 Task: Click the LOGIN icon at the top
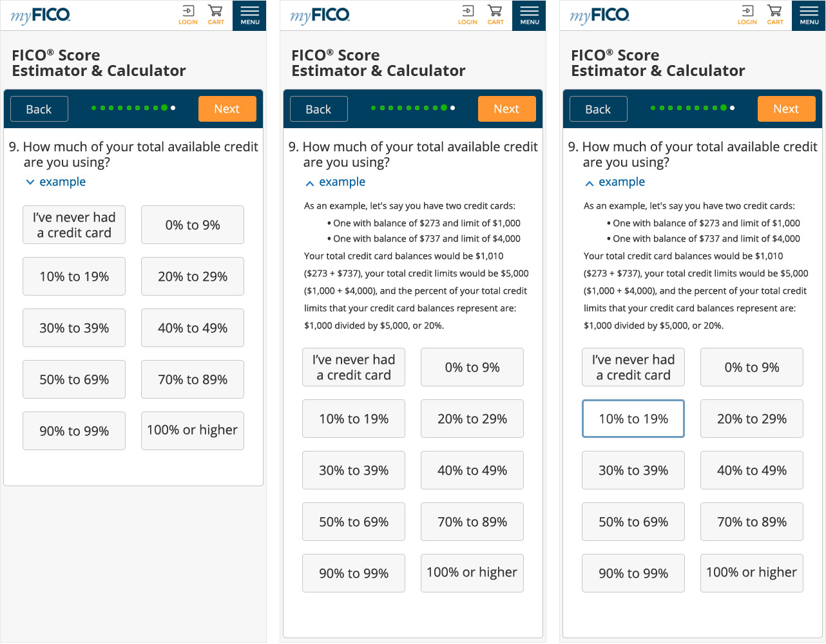point(187,14)
